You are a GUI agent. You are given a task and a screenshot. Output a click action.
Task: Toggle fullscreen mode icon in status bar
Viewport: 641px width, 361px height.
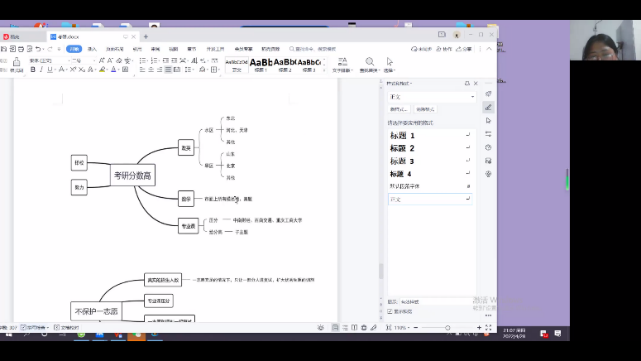488,327
